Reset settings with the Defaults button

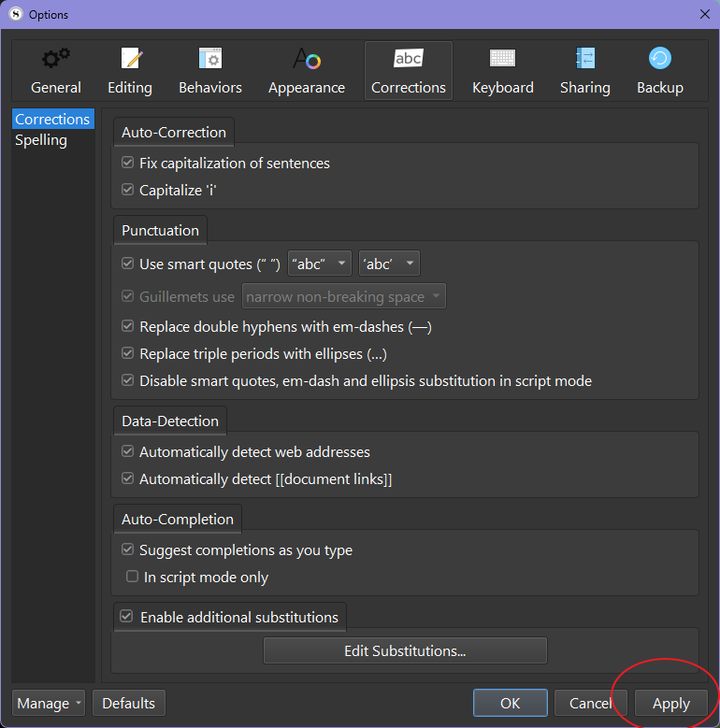(x=129, y=703)
